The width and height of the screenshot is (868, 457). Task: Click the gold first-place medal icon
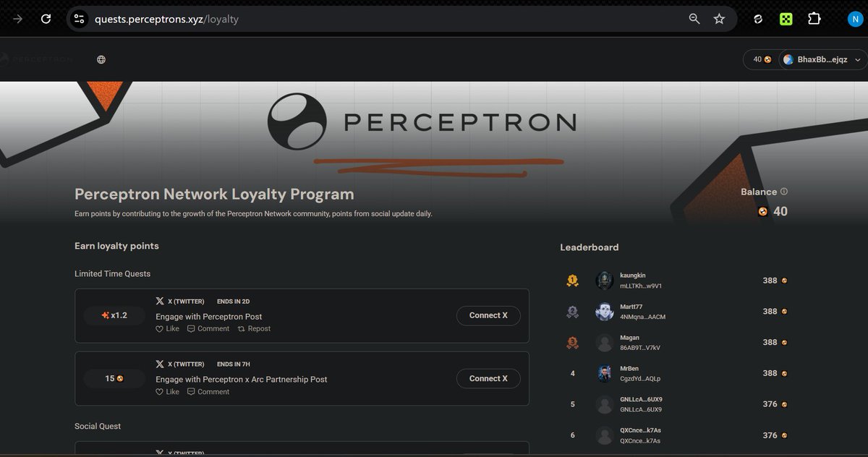click(573, 281)
